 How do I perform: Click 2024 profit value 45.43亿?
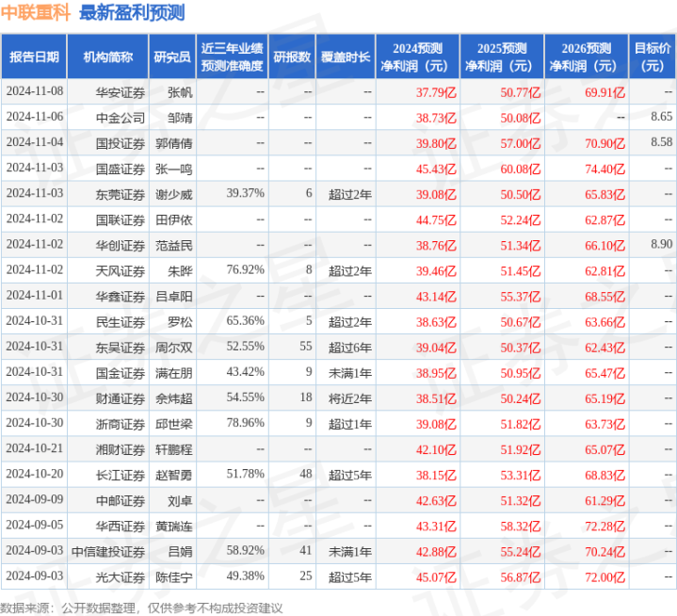tap(436, 169)
